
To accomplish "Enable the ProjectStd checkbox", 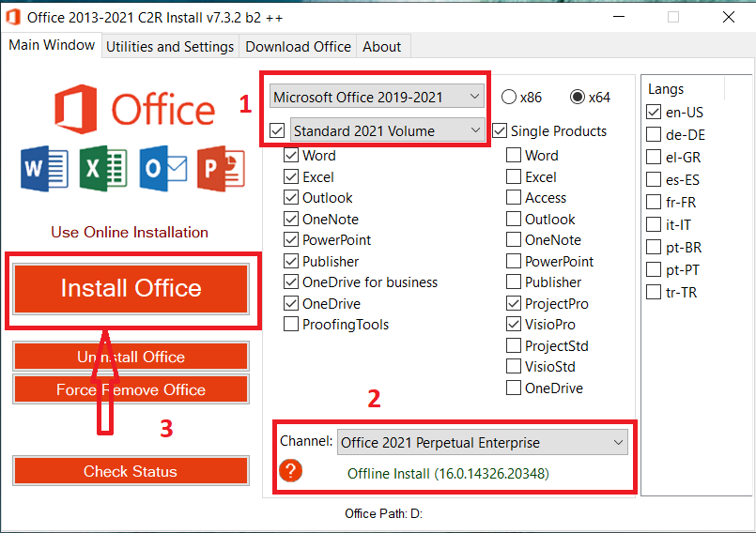I will (514, 346).
